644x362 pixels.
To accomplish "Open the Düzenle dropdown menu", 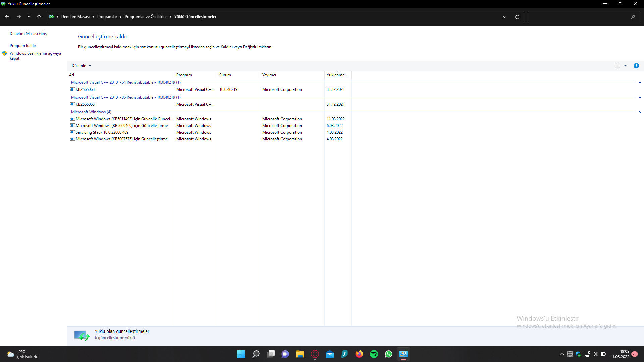I will click(81, 66).
